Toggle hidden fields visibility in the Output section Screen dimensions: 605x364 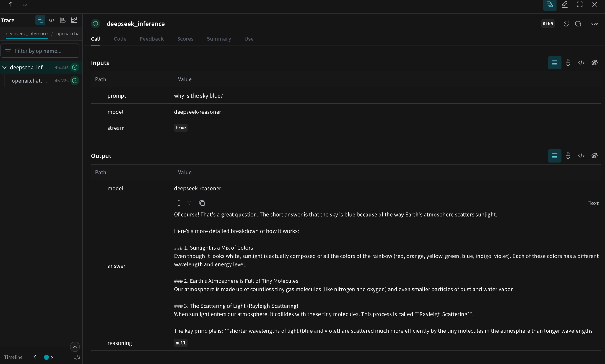(x=595, y=156)
